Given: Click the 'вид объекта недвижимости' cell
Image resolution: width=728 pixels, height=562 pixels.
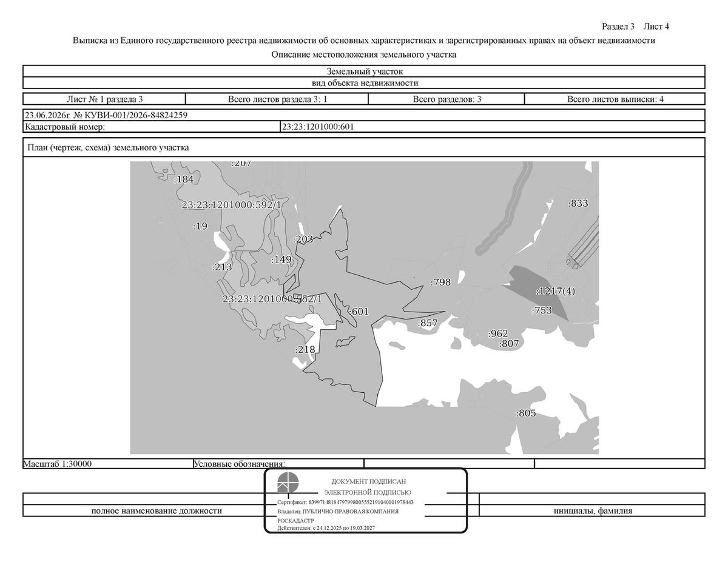Looking at the screenshot, I should click(364, 83).
